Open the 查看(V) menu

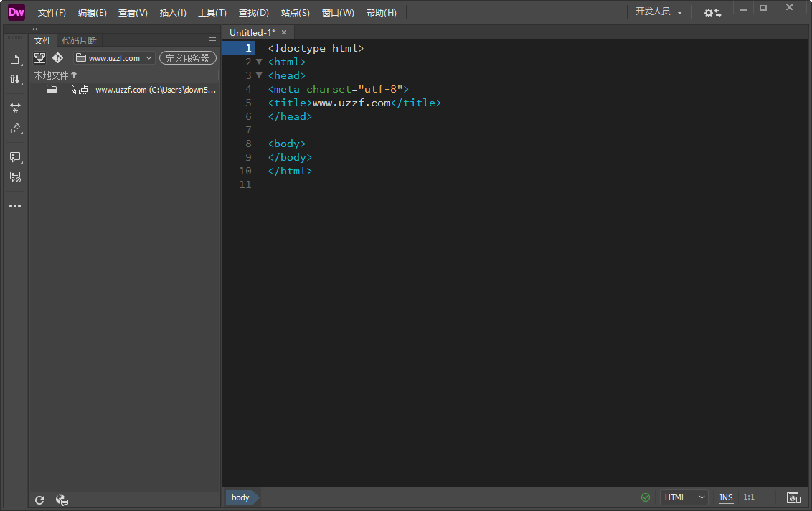pyautogui.click(x=133, y=12)
